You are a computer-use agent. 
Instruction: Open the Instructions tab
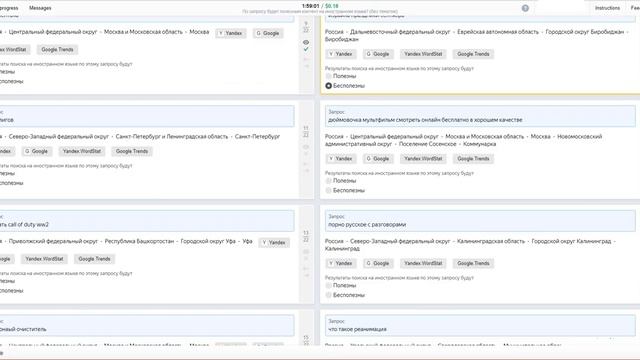(607, 8)
